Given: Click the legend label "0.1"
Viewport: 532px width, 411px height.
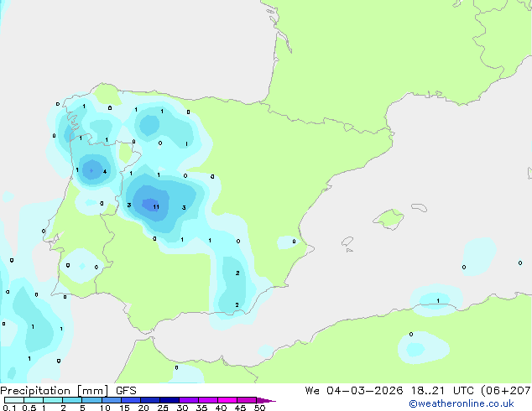Looking at the screenshot, I should [x=9, y=408].
